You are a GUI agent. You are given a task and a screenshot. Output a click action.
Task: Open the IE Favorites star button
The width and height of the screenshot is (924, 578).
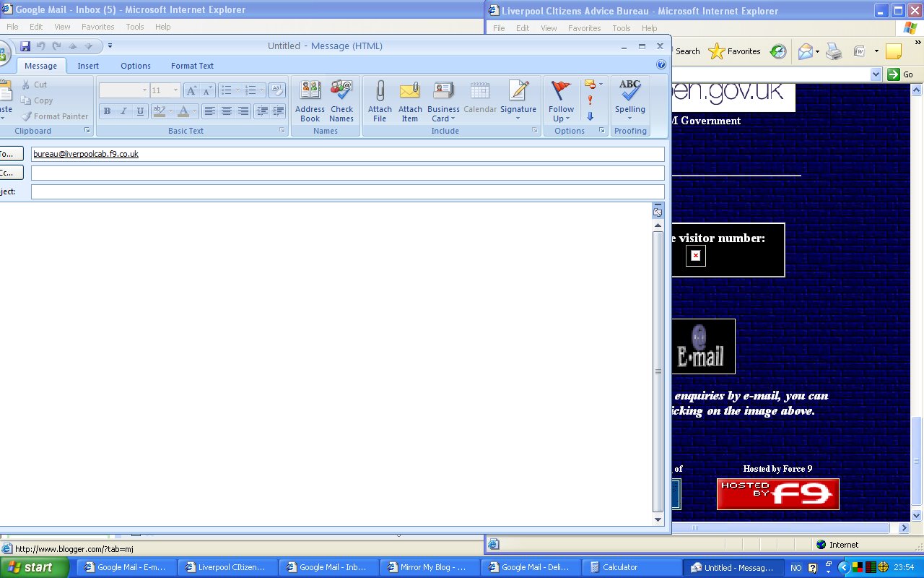point(735,51)
